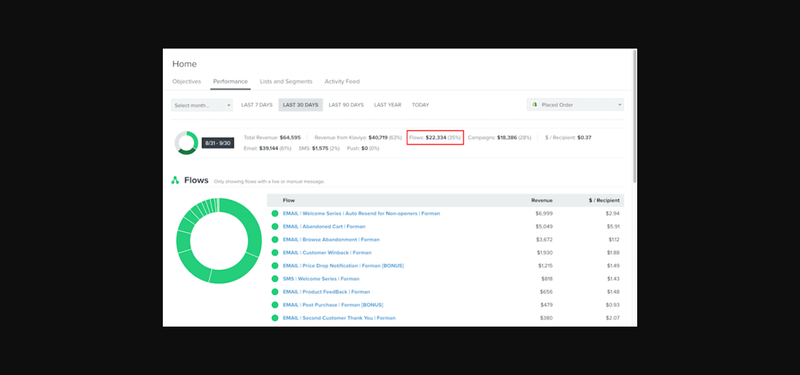
Task: Open the Placed Order metric dropdown
Action: 575,105
